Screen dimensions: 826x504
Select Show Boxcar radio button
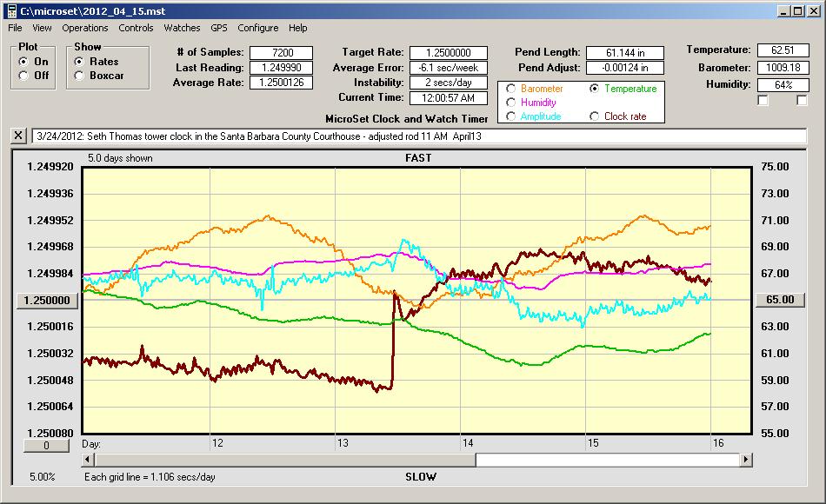coord(79,76)
